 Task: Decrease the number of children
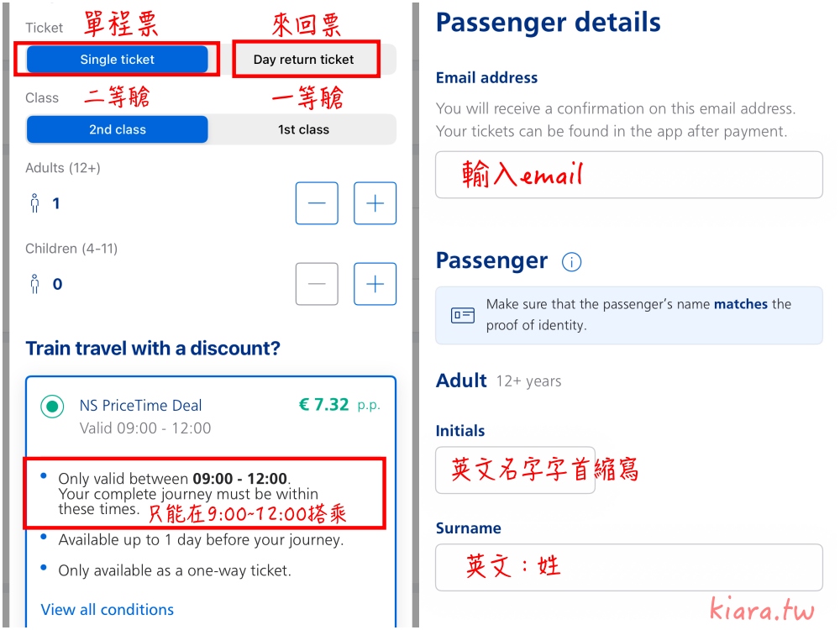point(317,284)
